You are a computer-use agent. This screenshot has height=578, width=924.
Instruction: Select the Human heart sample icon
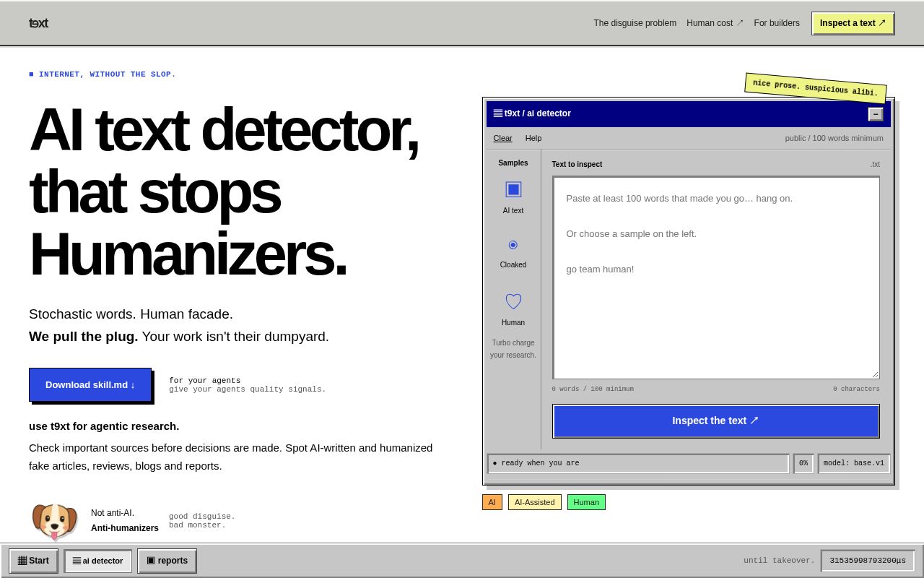tap(513, 301)
